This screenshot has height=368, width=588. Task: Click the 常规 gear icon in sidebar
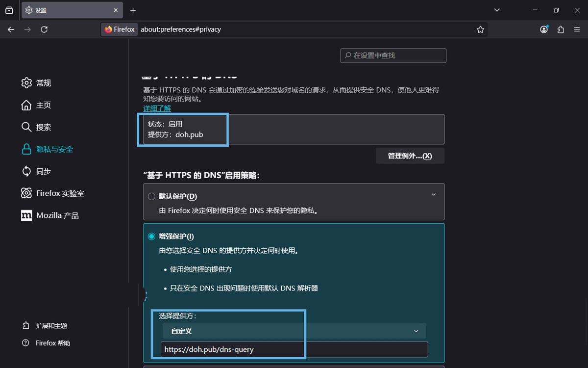pyautogui.click(x=26, y=83)
